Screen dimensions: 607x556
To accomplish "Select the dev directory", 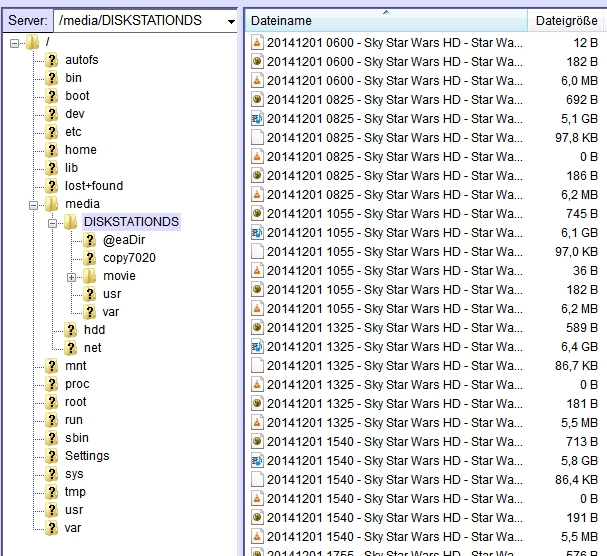I will [x=75, y=114].
